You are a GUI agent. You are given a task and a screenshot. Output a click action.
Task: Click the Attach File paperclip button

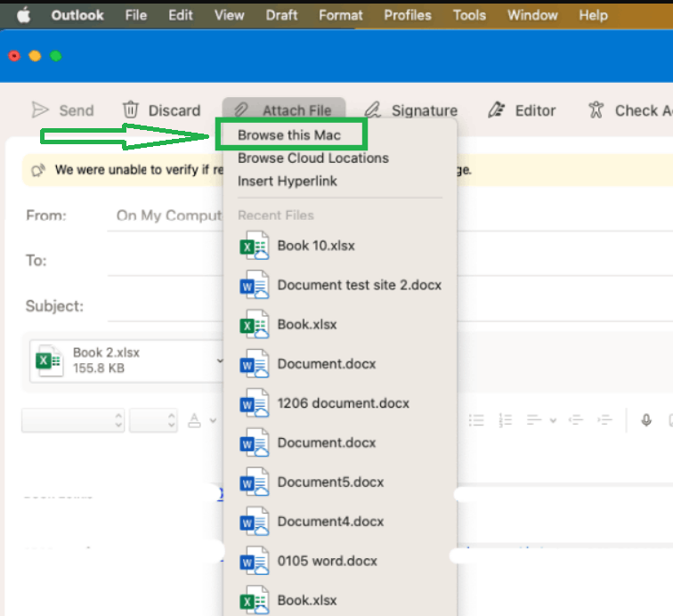tap(284, 110)
